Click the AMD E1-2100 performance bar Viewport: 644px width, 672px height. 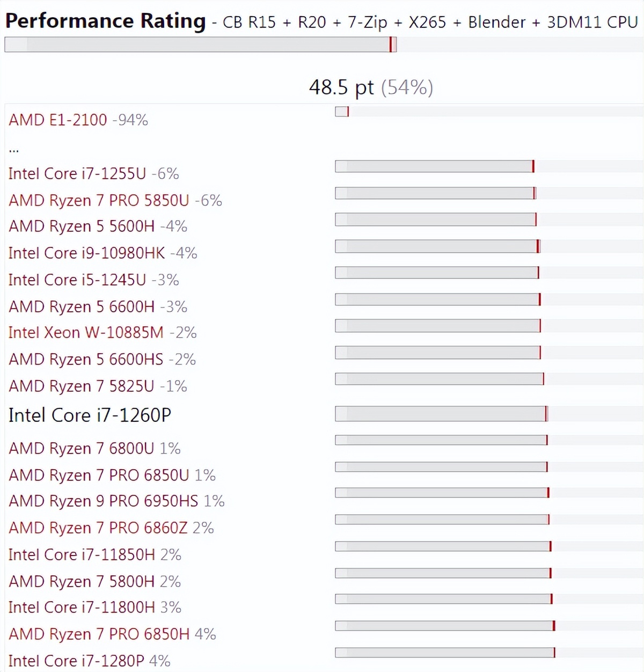342,112
